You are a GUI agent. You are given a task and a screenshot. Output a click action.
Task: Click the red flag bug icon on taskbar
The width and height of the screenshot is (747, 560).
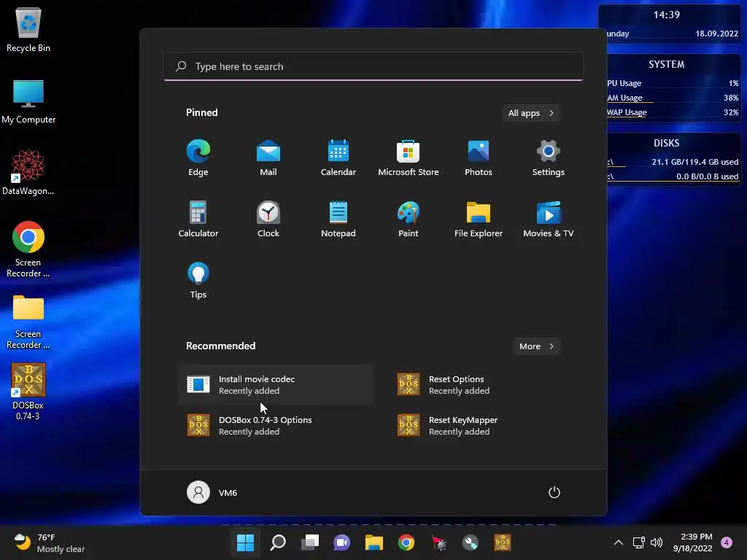point(438,542)
